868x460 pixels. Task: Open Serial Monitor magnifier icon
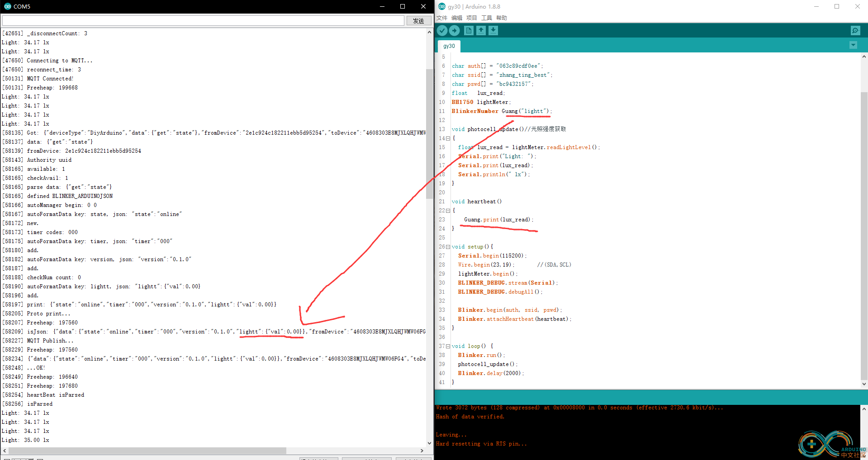point(855,30)
